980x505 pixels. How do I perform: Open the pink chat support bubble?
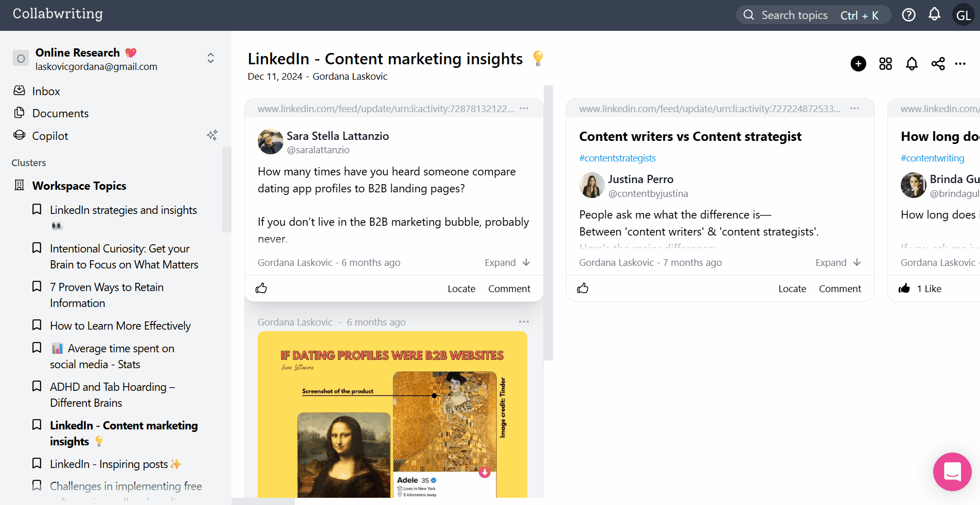[x=952, y=472]
